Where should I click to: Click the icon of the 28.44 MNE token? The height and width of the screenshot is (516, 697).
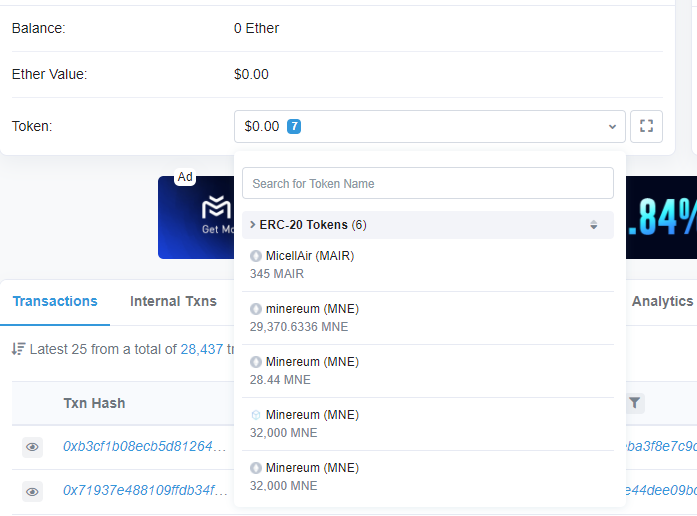point(256,362)
